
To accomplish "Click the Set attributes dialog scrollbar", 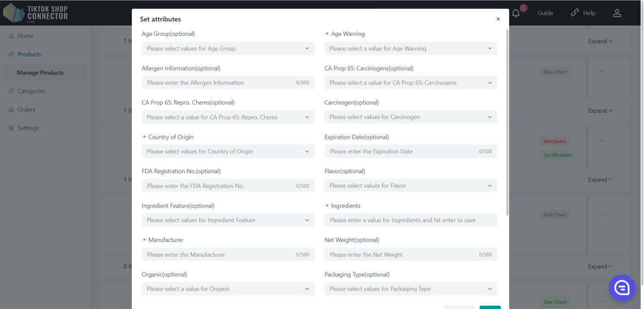I will (507, 122).
